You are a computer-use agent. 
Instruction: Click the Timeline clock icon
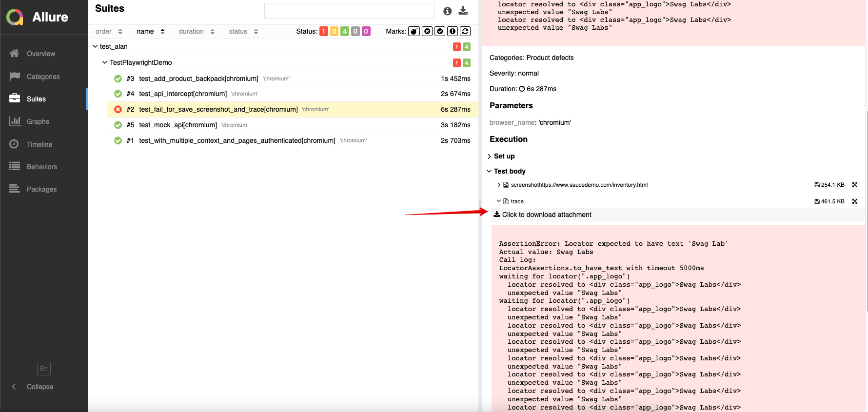tap(14, 144)
